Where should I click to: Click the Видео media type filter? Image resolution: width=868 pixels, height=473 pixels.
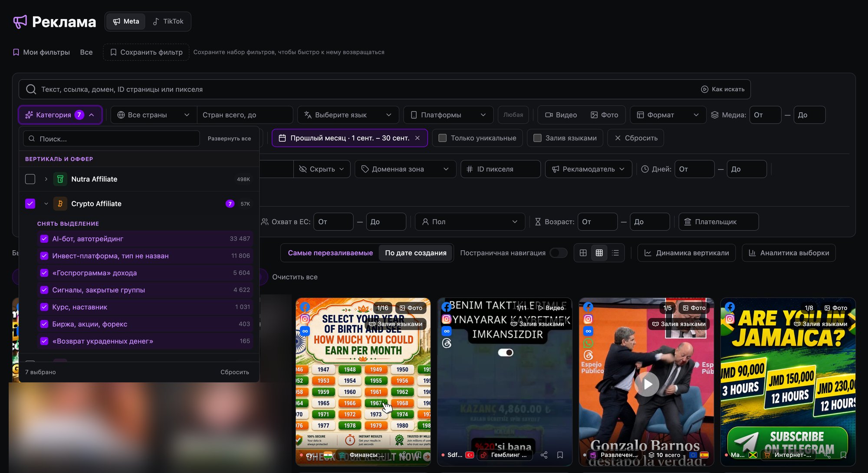561,115
